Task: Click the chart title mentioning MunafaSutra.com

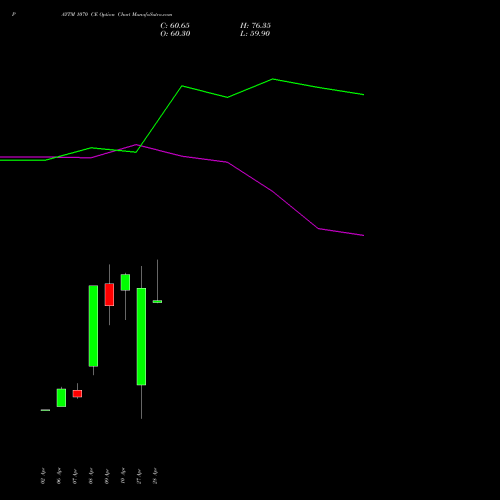Action: [x=117, y=15]
